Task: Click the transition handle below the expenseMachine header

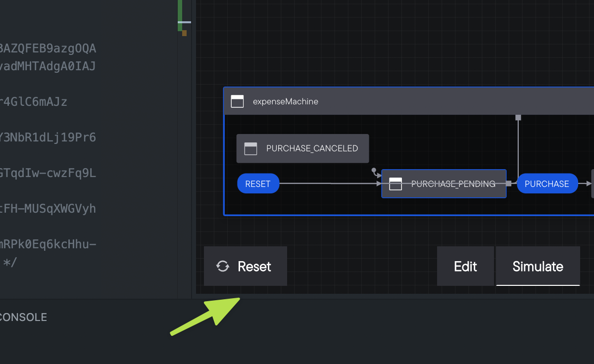Action: [x=518, y=117]
